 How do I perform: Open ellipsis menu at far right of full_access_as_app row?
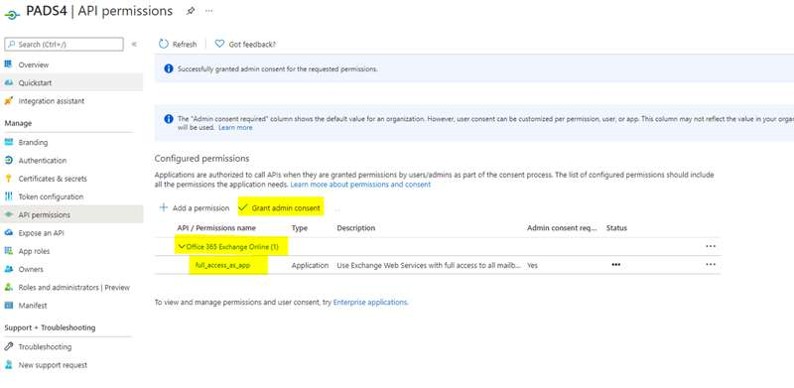tap(710, 264)
